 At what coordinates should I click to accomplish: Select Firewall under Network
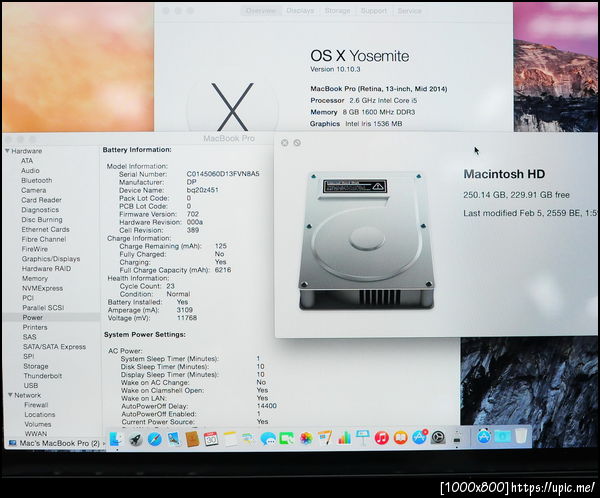coord(36,405)
